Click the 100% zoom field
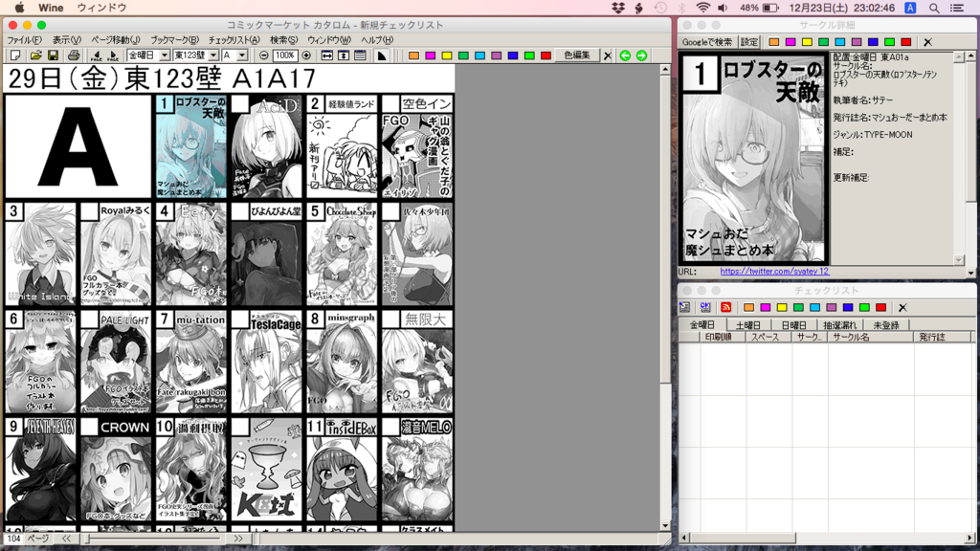Image resolution: width=980 pixels, height=551 pixels. [x=285, y=55]
